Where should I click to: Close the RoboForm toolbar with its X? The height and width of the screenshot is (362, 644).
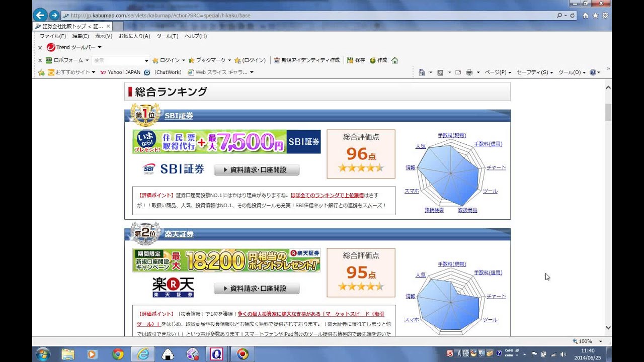point(40,60)
